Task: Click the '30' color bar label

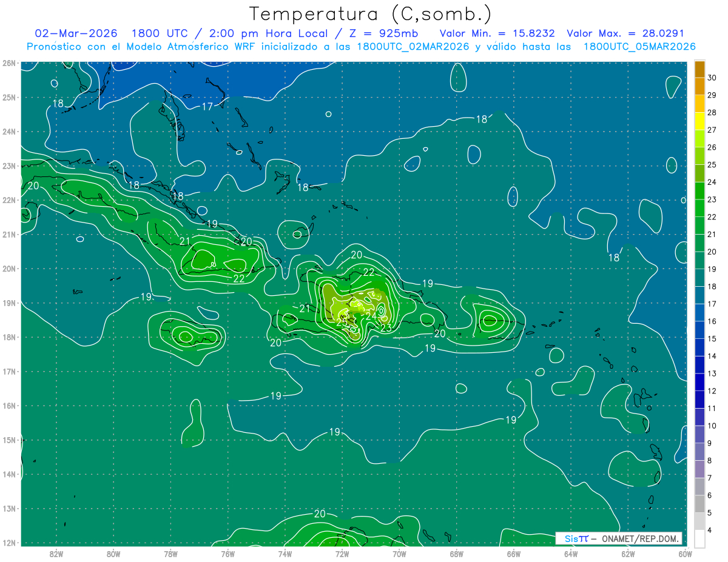Action: point(712,78)
